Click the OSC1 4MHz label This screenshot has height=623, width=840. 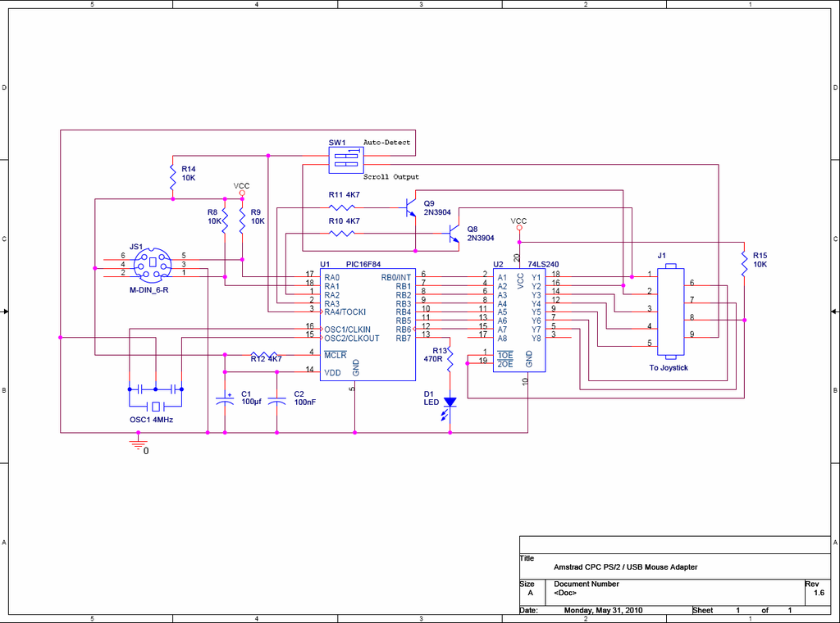[151, 420]
